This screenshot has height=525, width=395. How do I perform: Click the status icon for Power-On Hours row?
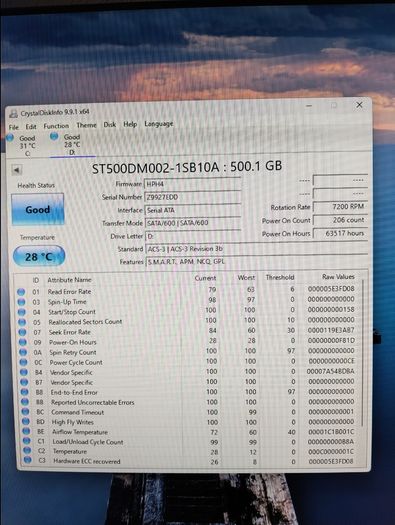(x=23, y=342)
